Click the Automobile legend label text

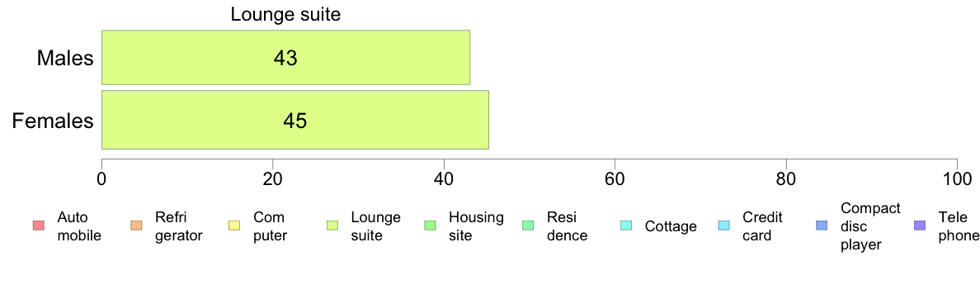[78, 226]
